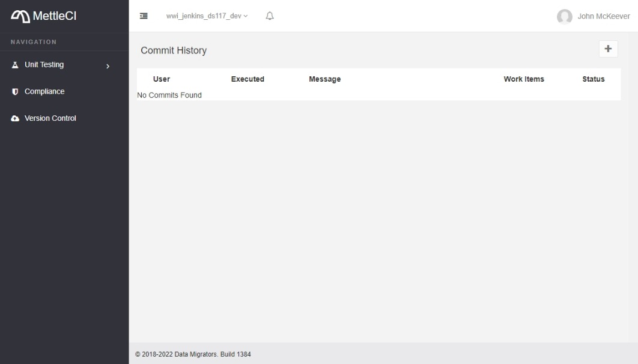Expand the wwi_jenkins_ds117_dev project dropdown
This screenshot has height=364, width=638.
click(207, 16)
